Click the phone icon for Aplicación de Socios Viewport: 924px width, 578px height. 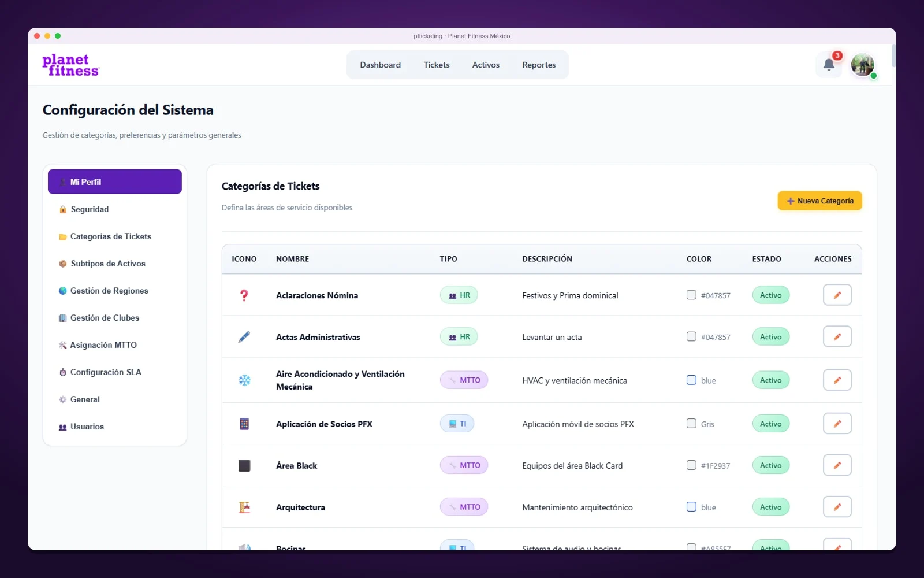coord(244,424)
